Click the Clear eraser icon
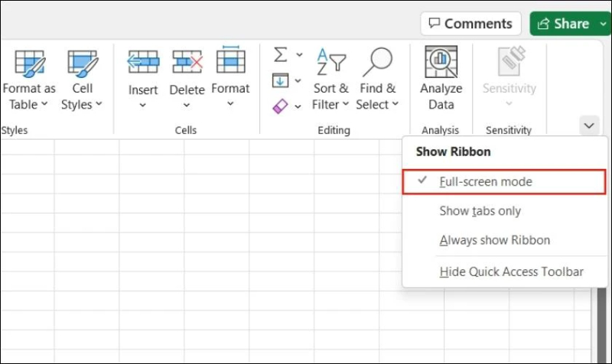The height and width of the screenshot is (364, 612). (281, 106)
